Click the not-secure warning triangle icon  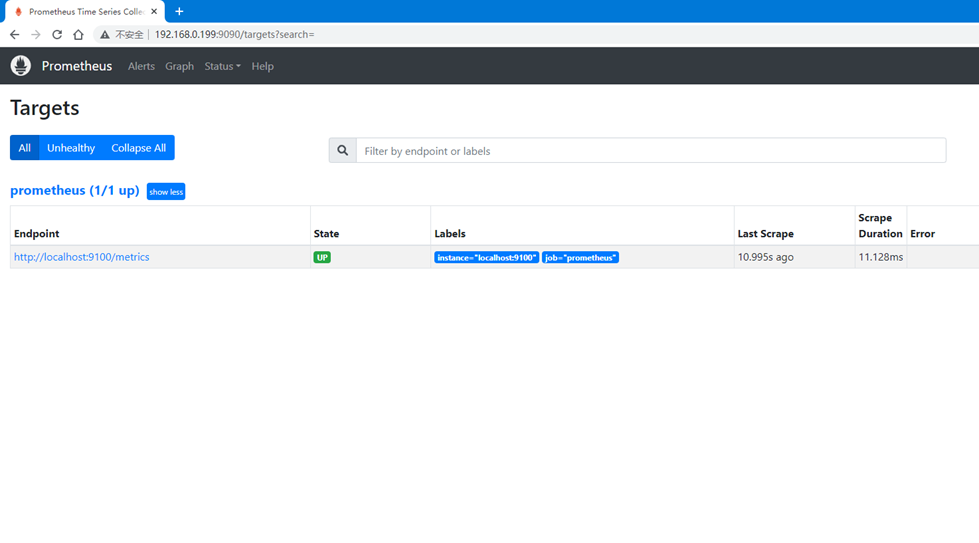pyautogui.click(x=105, y=34)
